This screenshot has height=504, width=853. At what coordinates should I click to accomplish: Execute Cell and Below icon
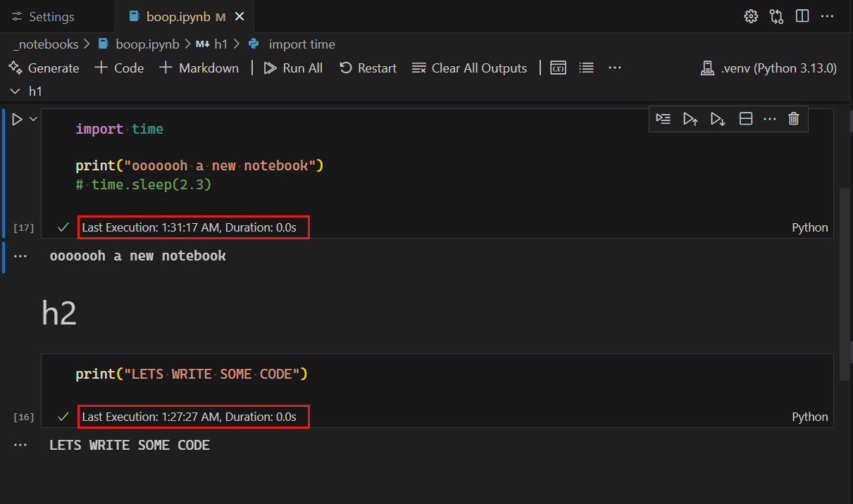[x=718, y=119]
